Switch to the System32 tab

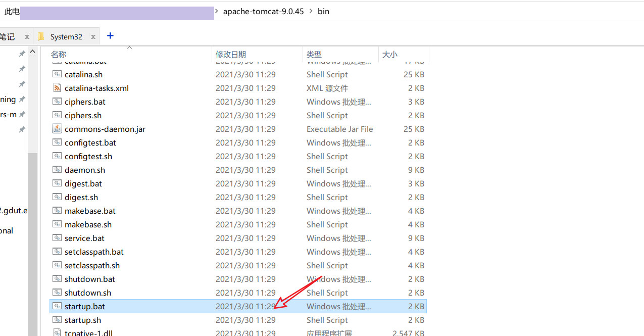(66, 36)
